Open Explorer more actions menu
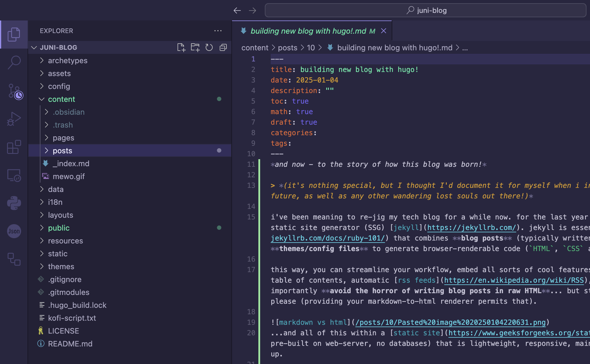 (218, 31)
